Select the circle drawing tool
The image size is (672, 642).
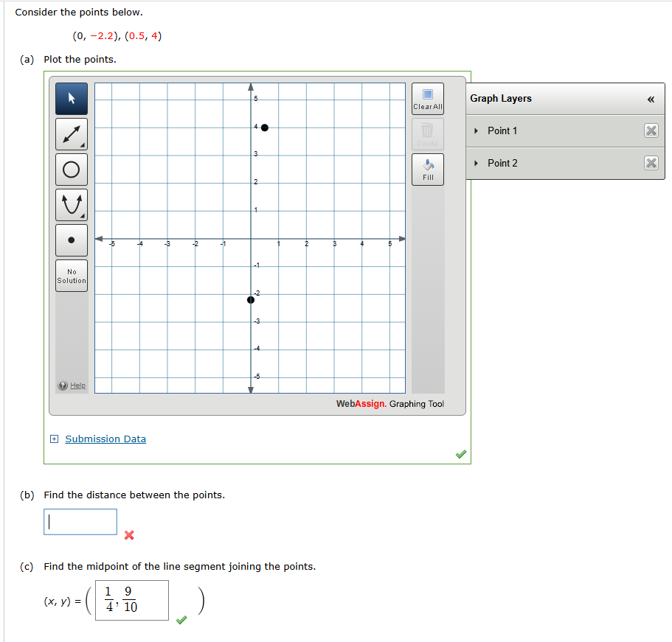point(71,169)
